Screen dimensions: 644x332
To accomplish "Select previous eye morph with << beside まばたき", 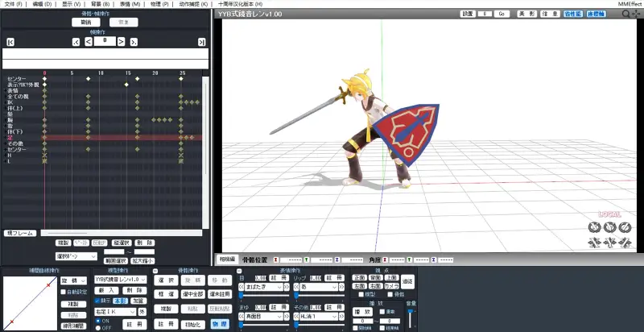I will pos(242,287).
